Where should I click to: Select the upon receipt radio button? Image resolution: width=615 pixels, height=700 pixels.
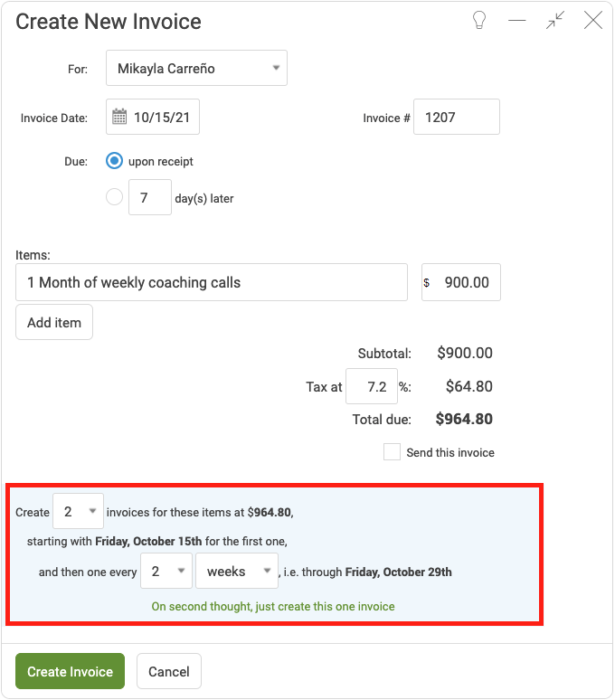114,161
